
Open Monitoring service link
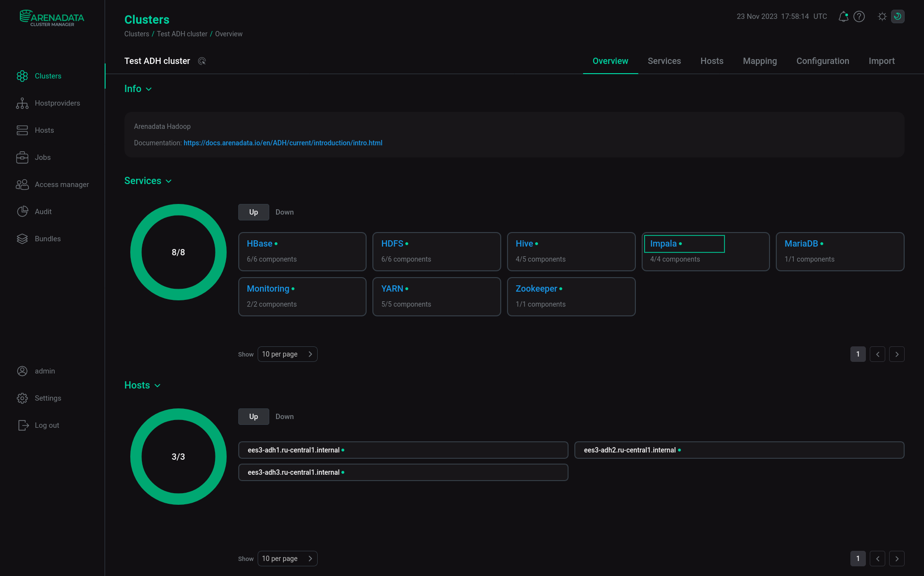click(268, 289)
